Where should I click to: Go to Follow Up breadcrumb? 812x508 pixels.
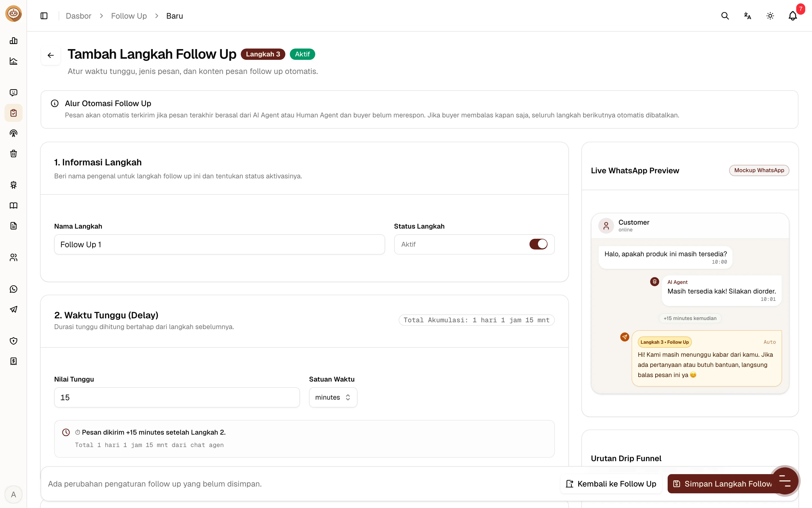[x=129, y=16]
